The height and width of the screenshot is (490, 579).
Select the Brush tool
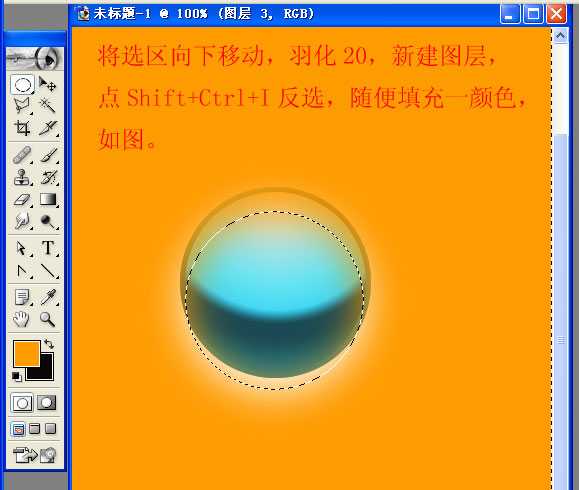coord(48,155)
